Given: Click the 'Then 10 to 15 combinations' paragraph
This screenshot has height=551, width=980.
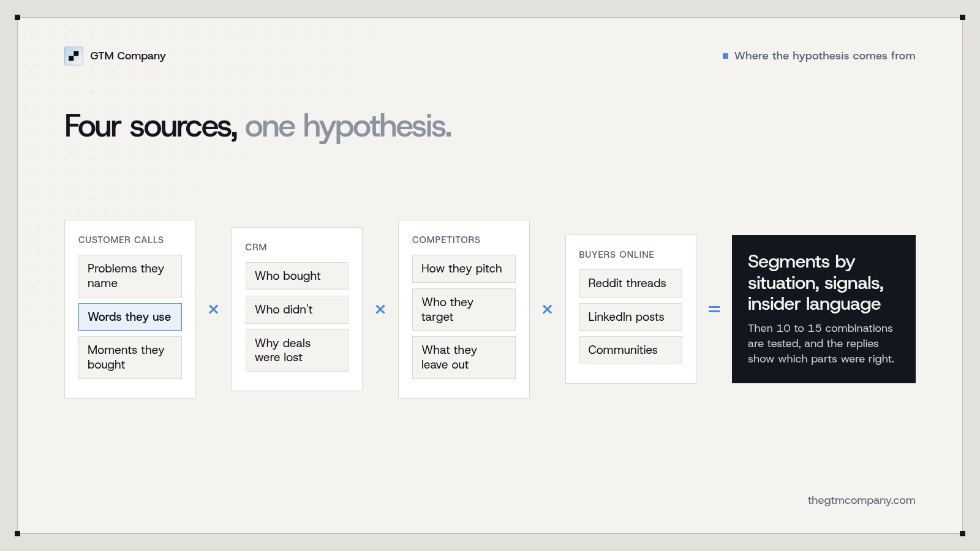Looking at the screenshot, I should 821,343.
